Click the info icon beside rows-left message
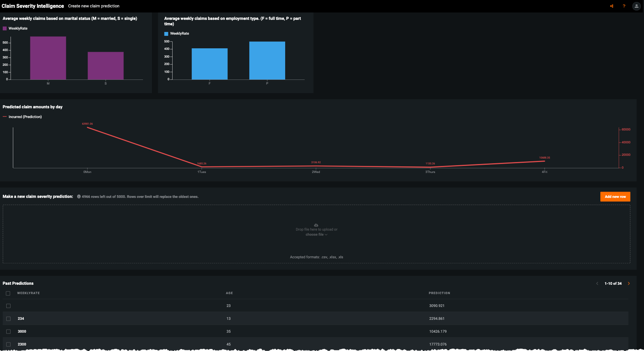644x351 pixels. (79, 197)
